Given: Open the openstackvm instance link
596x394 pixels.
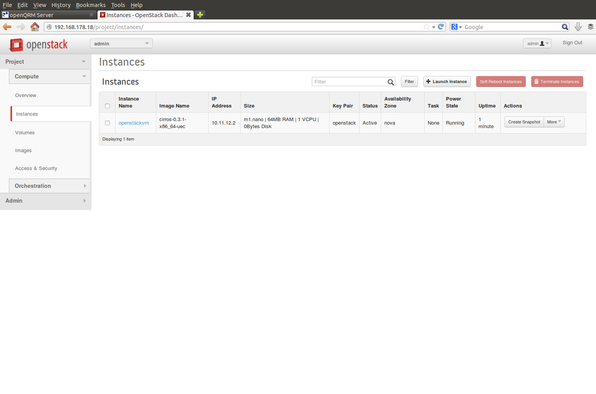Looking at the screenshot, I should pyautogui.click(x=133, y=123).
